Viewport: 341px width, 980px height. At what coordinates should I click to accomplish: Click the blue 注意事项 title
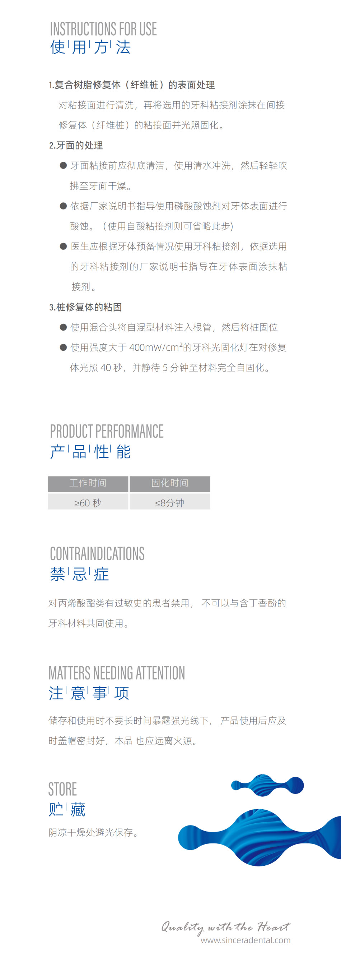click(89, 693)
